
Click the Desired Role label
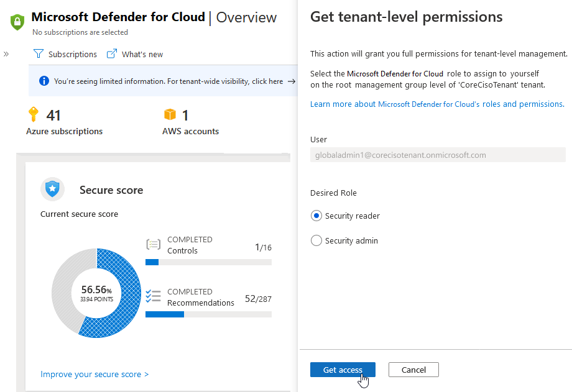click(x=333, y=193)
